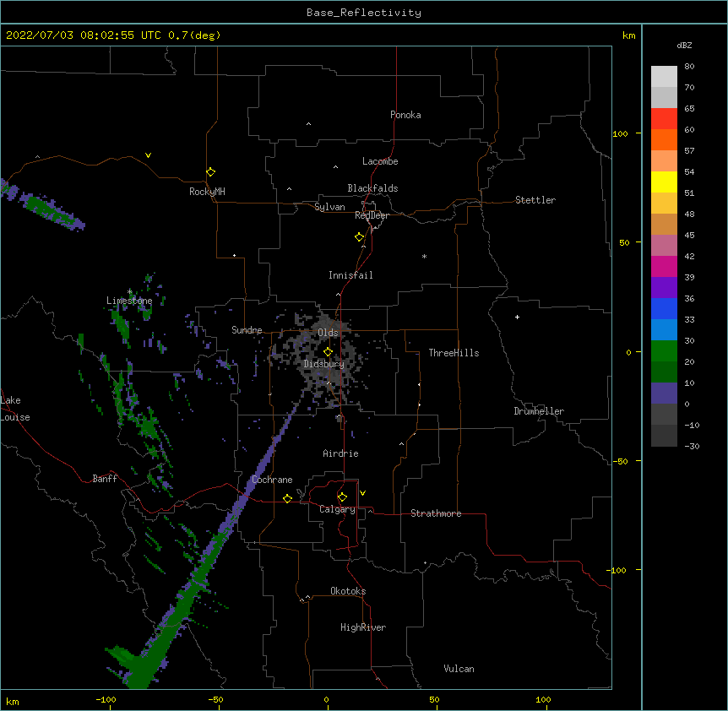The height and width of the screenshot is (711, 728).
Task: Click the Airdrie city label
Action: tap(340, 453)
